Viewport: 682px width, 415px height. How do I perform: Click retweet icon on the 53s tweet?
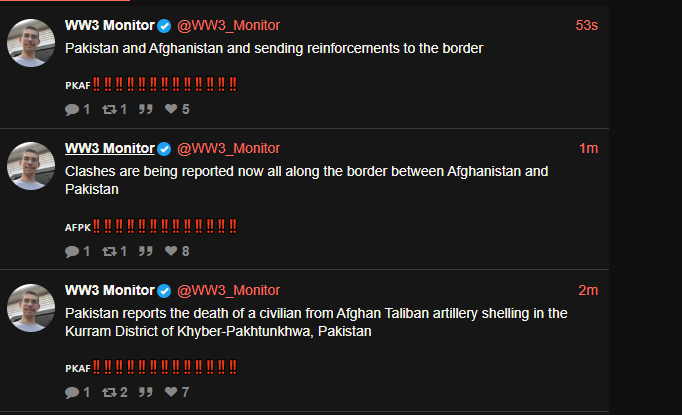pyautogui.click(x=109, y=109)
